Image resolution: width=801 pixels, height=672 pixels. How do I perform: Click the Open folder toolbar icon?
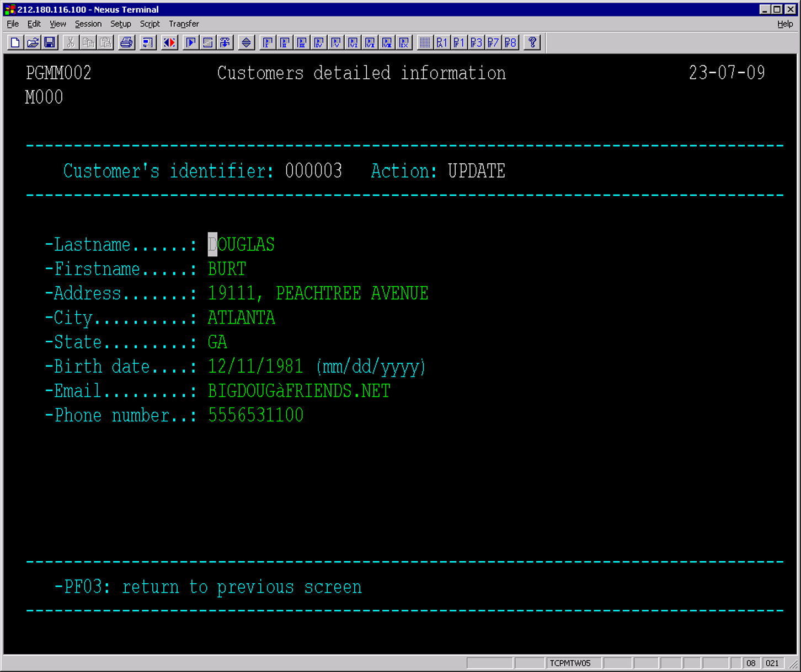pos(33,42)
